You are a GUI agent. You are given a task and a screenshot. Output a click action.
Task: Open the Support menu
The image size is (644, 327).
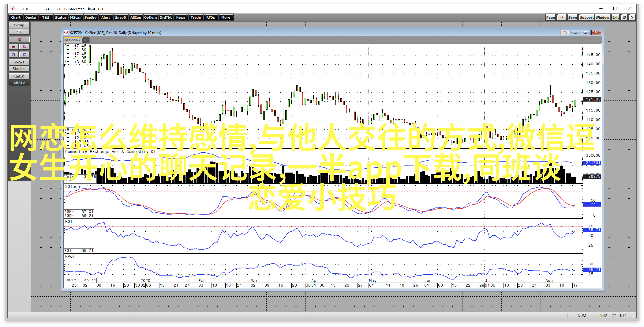click(586, 17)
